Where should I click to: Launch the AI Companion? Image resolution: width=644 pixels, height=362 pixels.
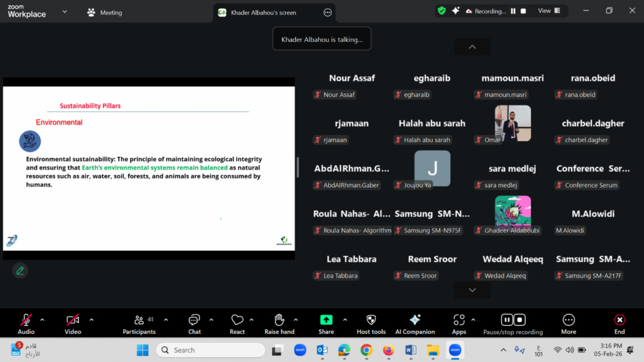click(x=415, y=320)
